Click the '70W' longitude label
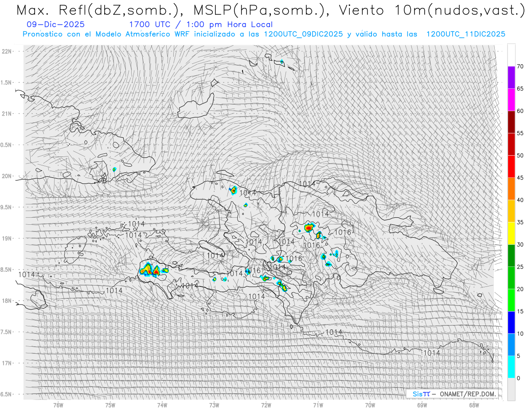532x411 pixels. tap(370, 405)
